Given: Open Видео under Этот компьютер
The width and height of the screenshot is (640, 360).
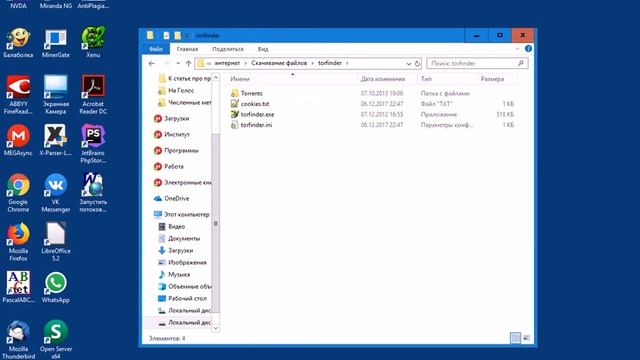Looking at the screenshot, I should point(172,227).
